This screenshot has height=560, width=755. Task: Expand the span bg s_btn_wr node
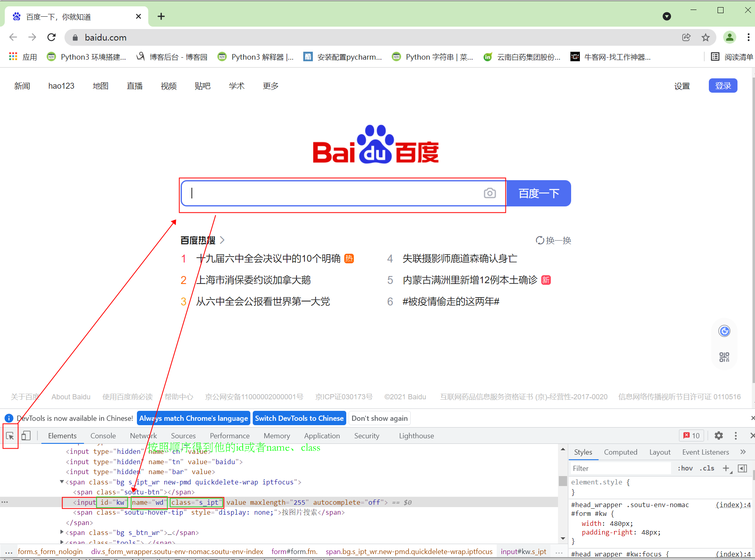tap(62, 532)
